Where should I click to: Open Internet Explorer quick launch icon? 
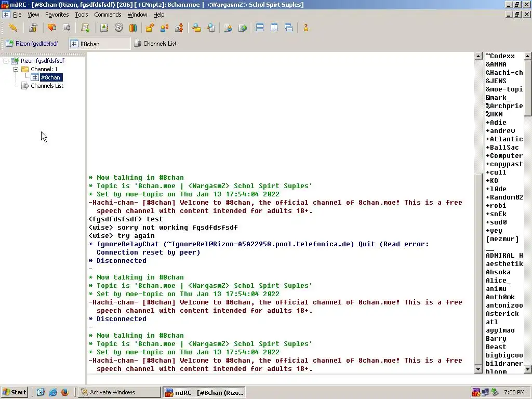click(x=53, y=392)
